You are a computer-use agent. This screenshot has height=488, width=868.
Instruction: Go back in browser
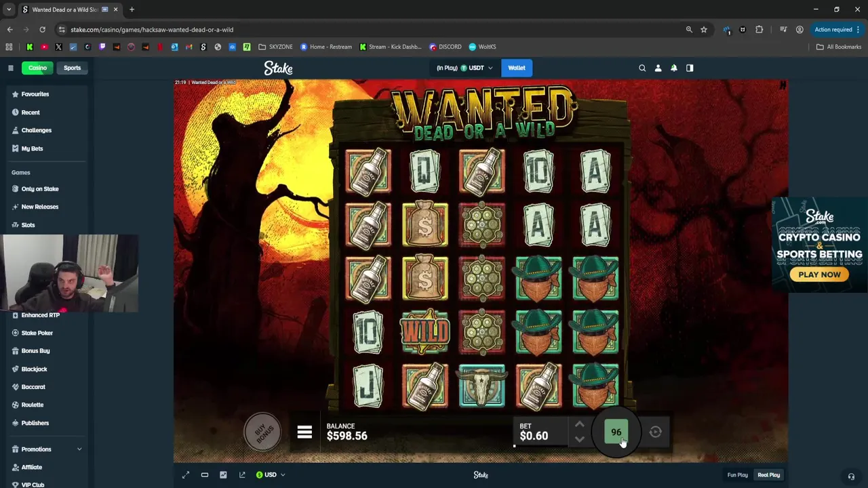[x=9, y=30]
